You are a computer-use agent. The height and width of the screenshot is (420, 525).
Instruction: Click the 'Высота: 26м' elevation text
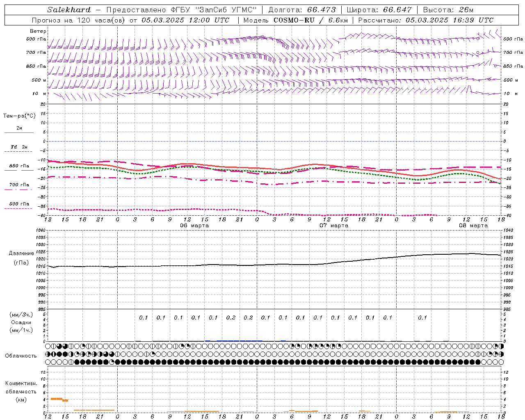[448, 10]
